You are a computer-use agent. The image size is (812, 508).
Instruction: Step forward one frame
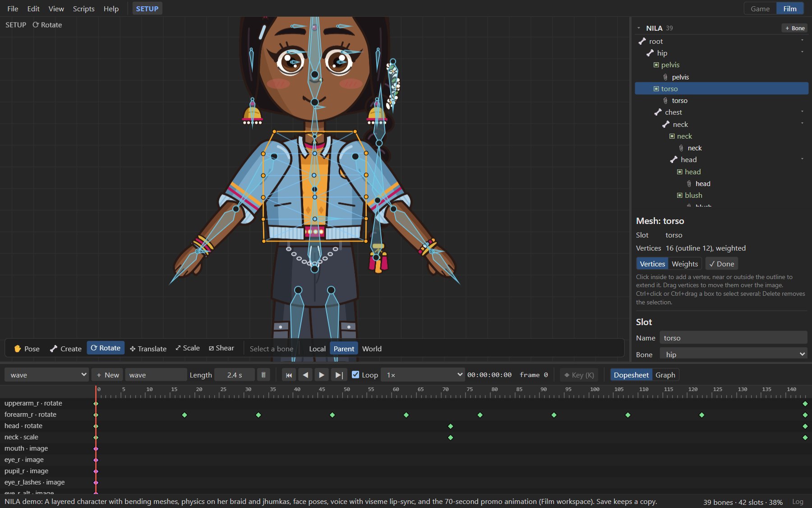pos(339,375)
